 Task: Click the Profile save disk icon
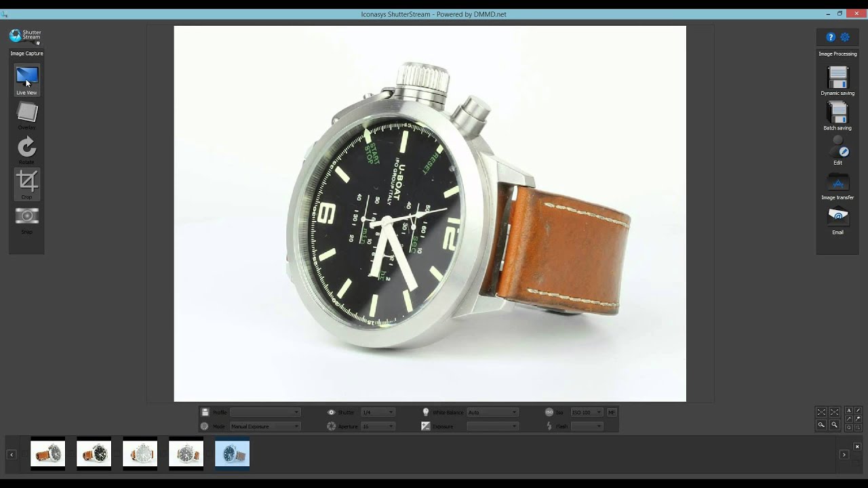coord(205,412)
